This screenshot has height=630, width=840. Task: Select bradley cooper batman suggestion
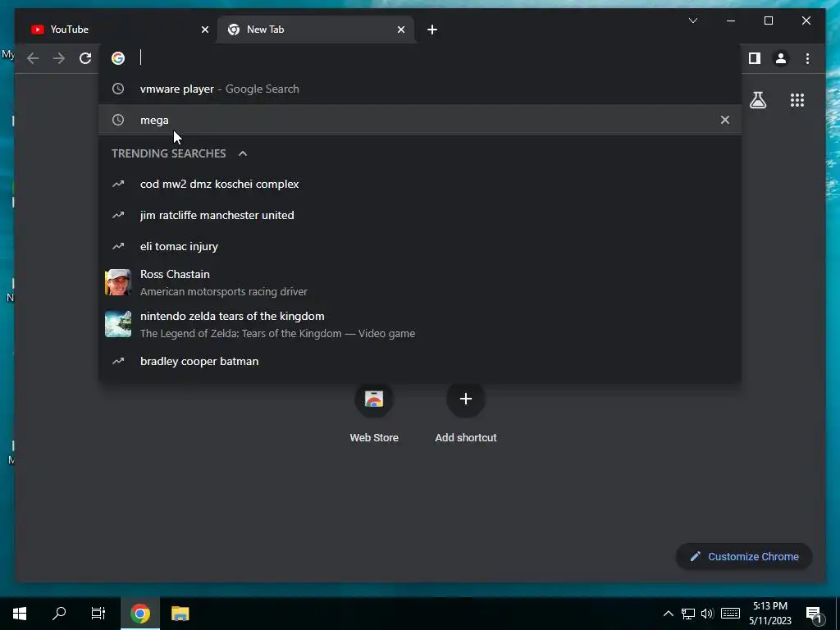[420, 361]
